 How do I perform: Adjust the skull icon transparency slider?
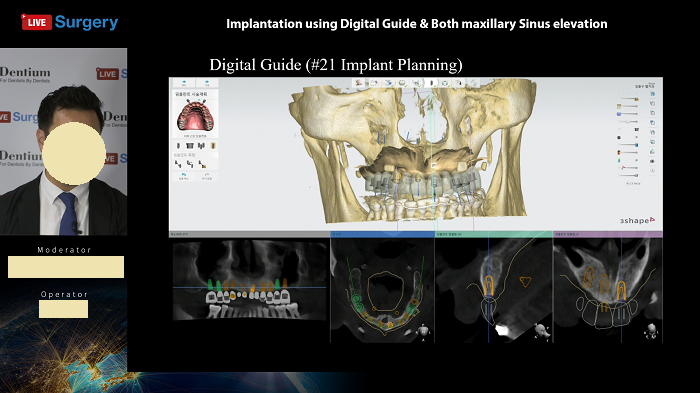[x=628, y=106]
